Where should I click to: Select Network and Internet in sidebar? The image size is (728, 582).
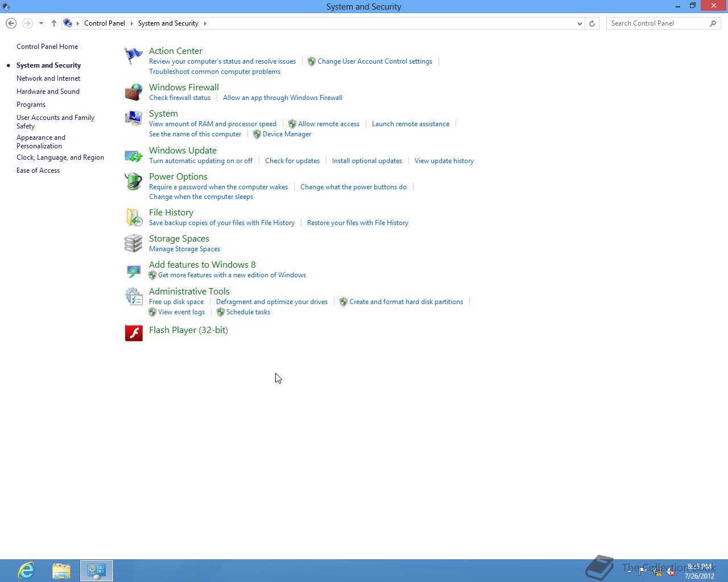pyautogui.click(x=48, y=78)
